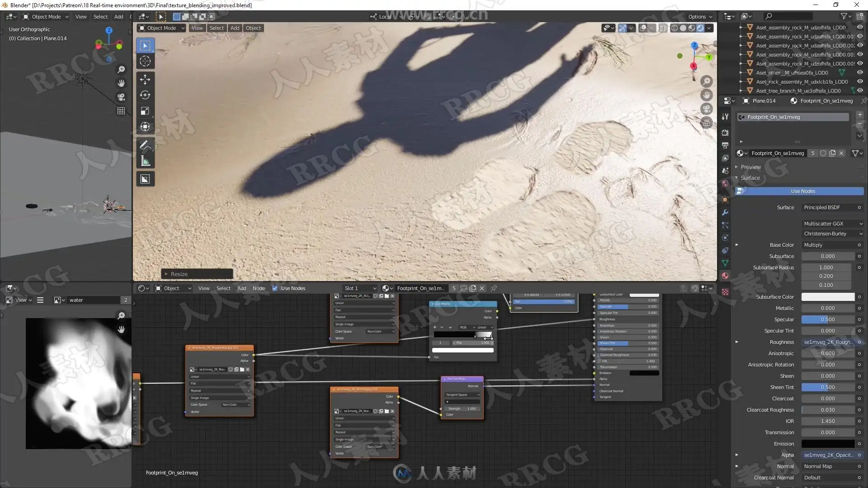Image resolution: width=868 pixels, height=488 pixels.
Task: Activate the Annotate pencil tool
Action: coord(145,145)
